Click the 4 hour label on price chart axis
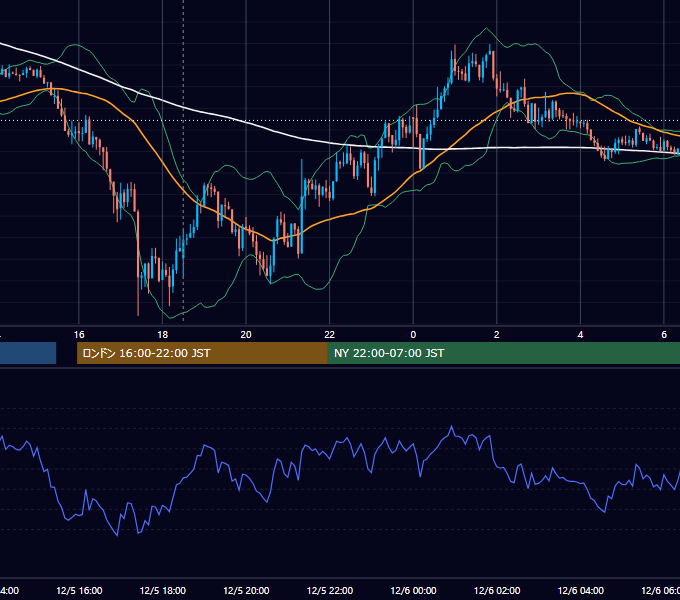Screen dimensions: 680x600 point(580,335)
